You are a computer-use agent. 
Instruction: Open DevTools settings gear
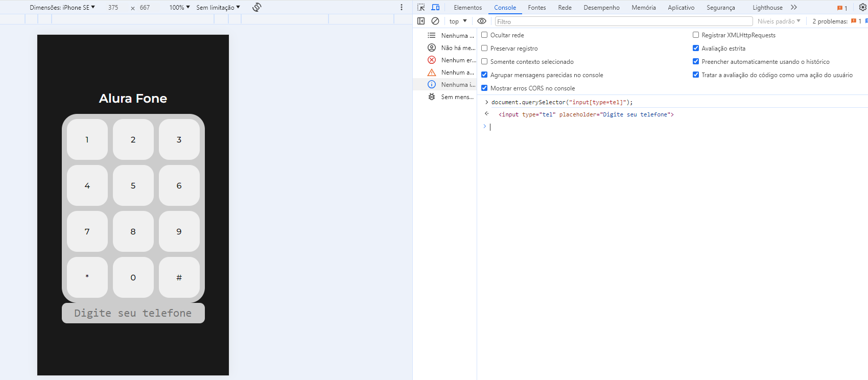[x=863, y=7]
